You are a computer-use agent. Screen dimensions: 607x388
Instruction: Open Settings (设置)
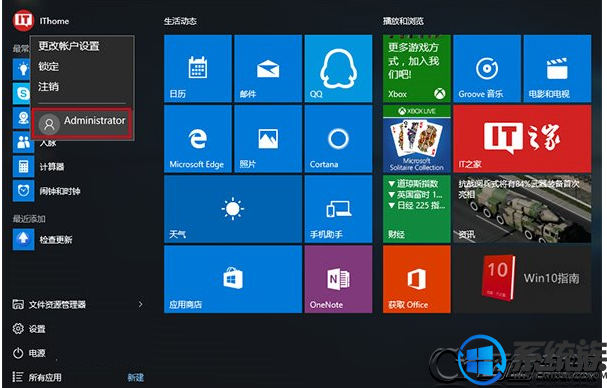pos(29,329)
